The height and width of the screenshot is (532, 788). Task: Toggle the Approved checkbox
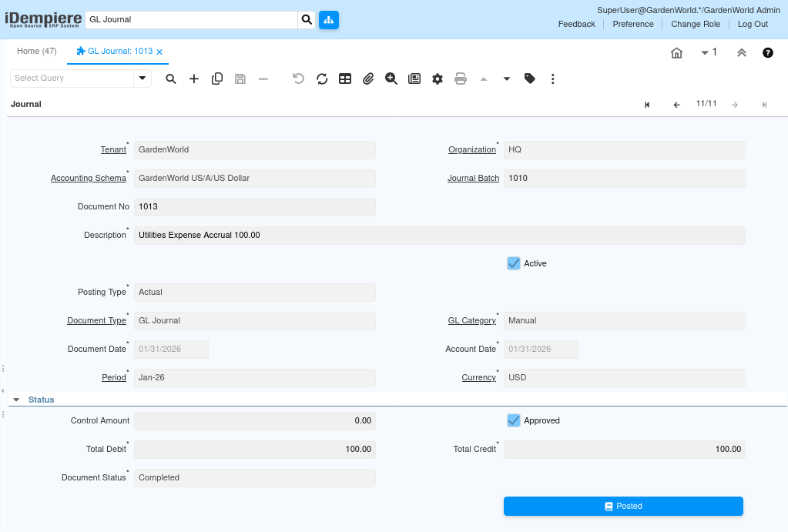click(514, 420)
